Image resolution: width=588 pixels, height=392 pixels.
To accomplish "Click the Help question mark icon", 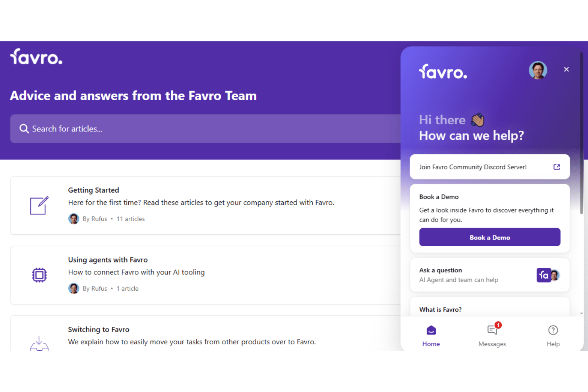I will point(553,330).
